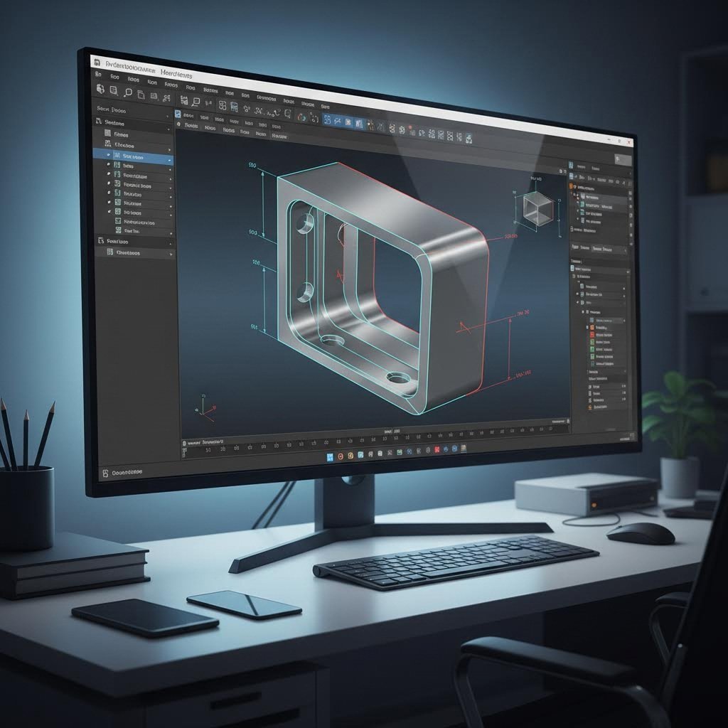
Task: Expand the bottom tree group in the left sidebar
Action: coord(170,241)
